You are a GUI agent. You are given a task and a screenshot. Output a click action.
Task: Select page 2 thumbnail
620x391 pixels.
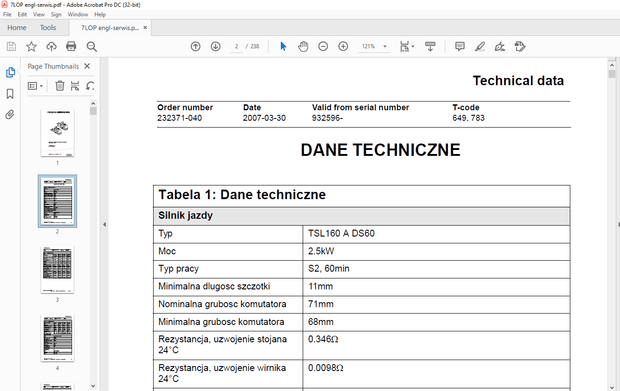coord(57,201)
